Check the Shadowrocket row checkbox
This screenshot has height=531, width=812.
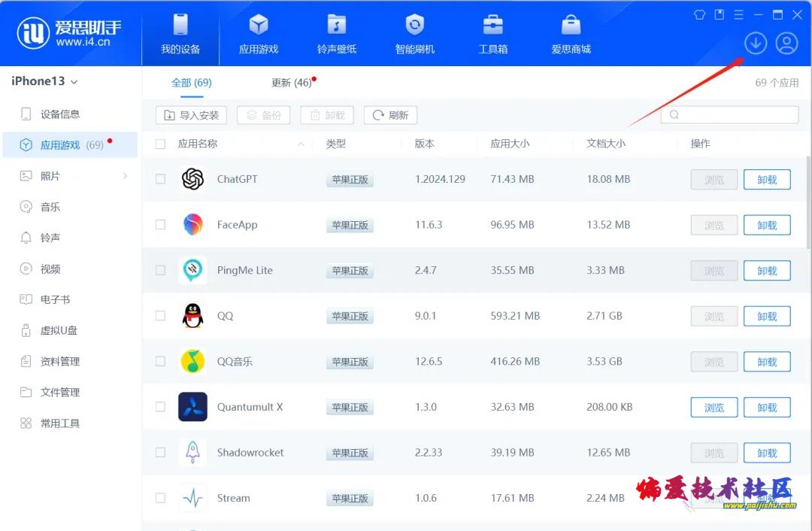(x=161, y=452)
